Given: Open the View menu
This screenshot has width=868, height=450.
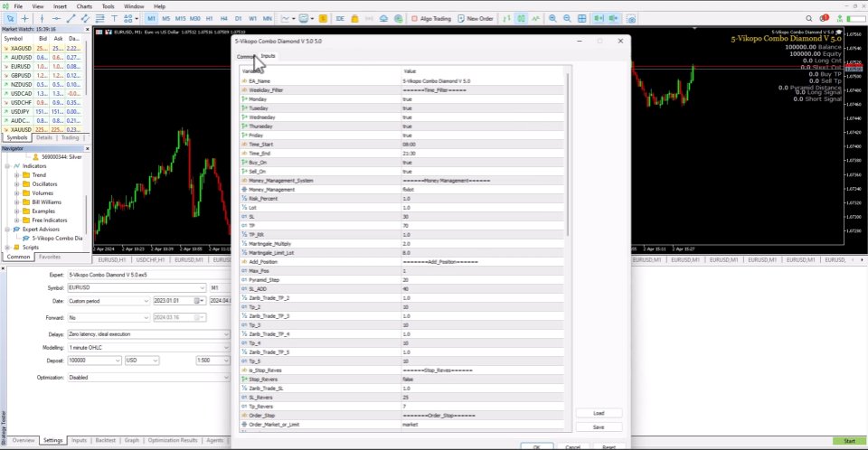Looking at the screenshot, I should pyautogui.click(x=38, y=6).
